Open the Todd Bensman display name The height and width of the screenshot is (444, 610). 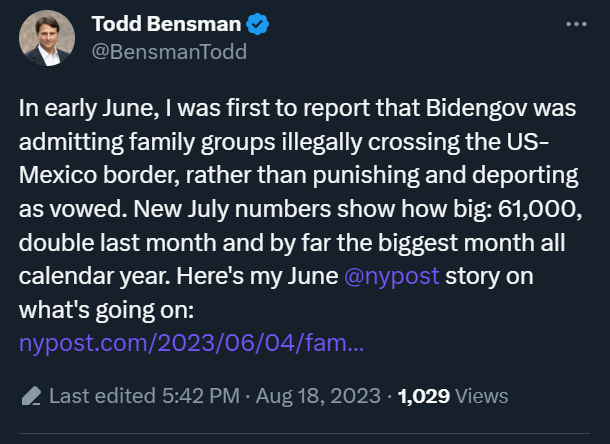click(x=167, y=24)
